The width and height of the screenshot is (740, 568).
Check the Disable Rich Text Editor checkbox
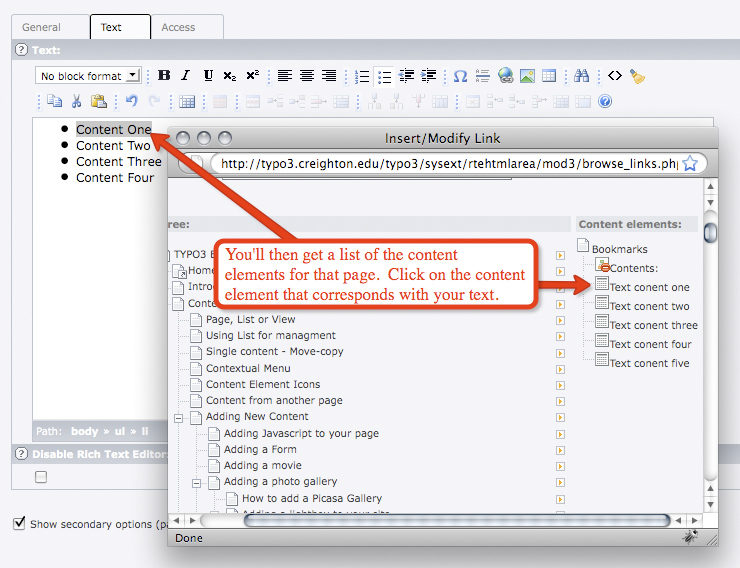(x=41, y=477)
